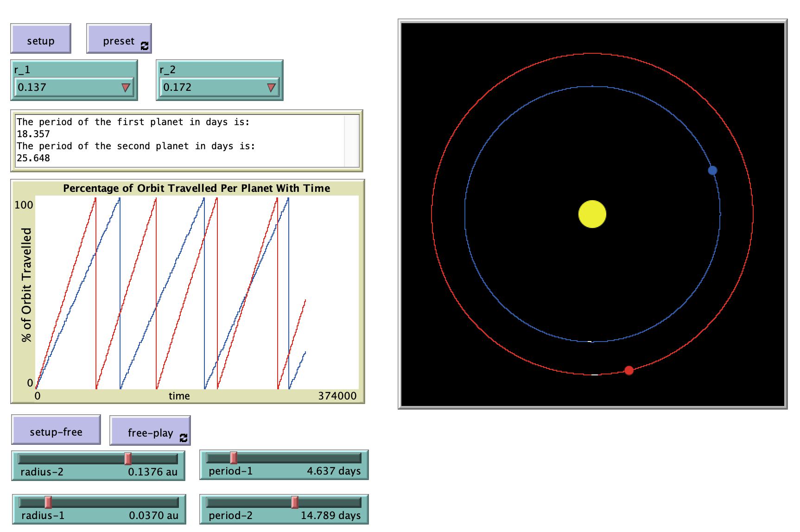
Task: Click the setup button
Action: click(x=41, y=39)
